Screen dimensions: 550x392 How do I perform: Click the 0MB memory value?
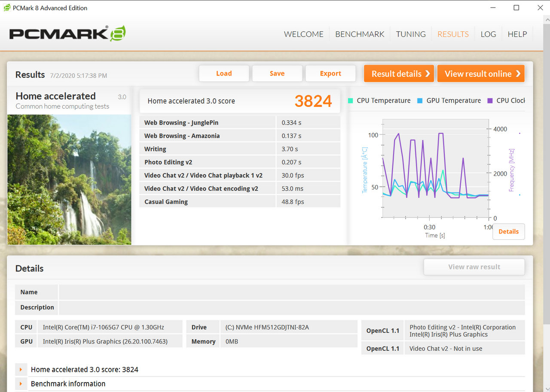pyautogui.click(x=232, y=341)
